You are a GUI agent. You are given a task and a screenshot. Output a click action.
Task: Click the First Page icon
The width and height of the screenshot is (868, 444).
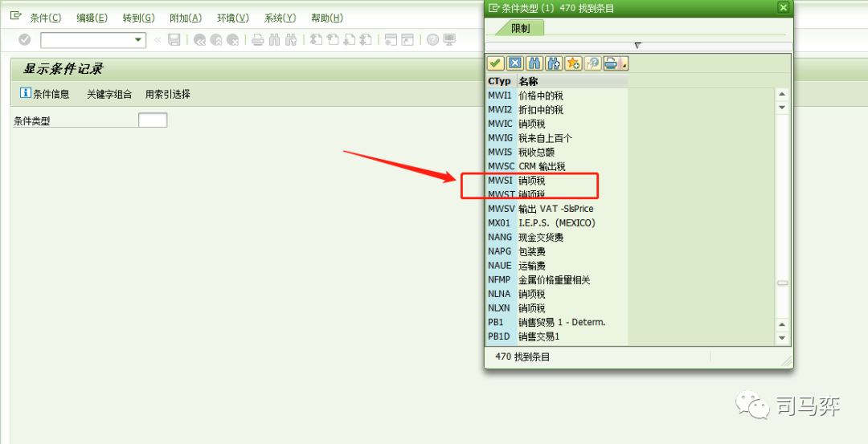316,40
